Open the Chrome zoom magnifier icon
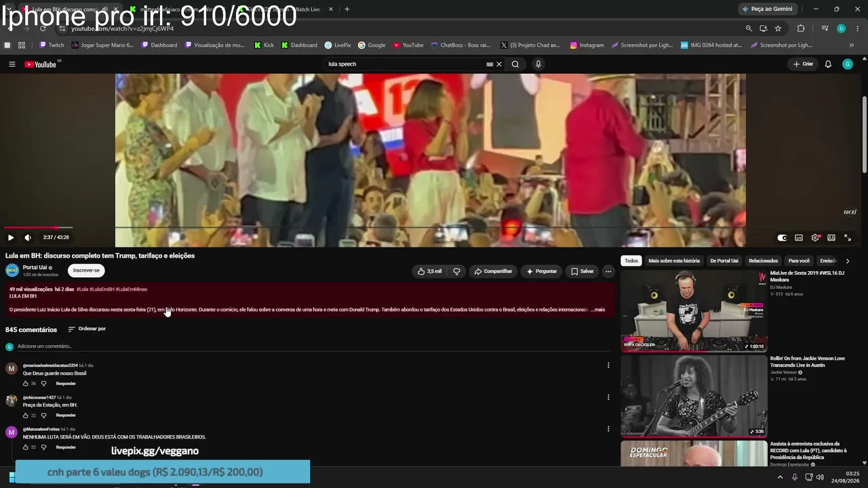The height and width of the screenshot is (488, 868). click(749, 28)
